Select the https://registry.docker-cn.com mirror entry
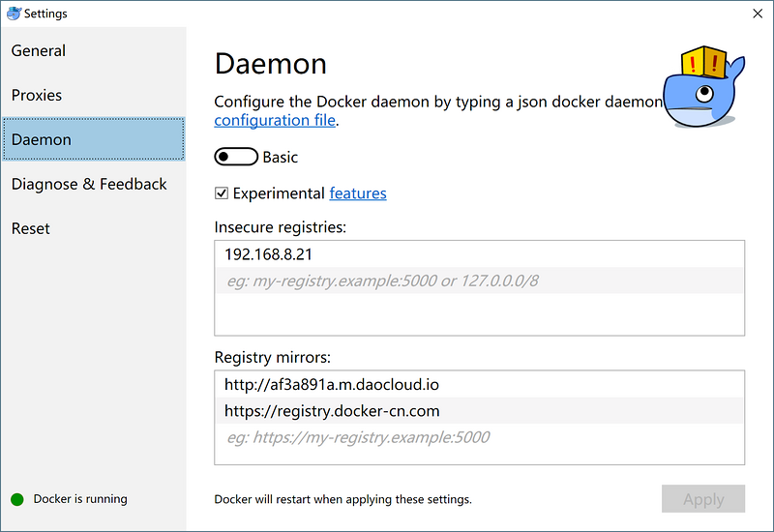774x532 pixels. pyautogui.click(x=479, y=410)
